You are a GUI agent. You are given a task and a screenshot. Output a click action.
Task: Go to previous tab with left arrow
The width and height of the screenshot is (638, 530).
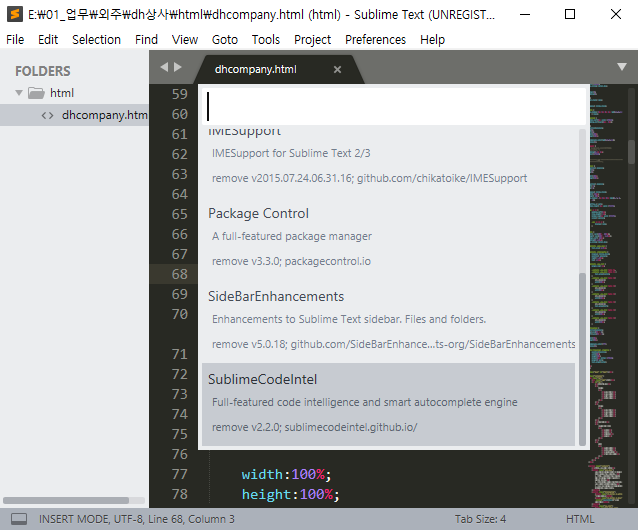tap(164, 67)
